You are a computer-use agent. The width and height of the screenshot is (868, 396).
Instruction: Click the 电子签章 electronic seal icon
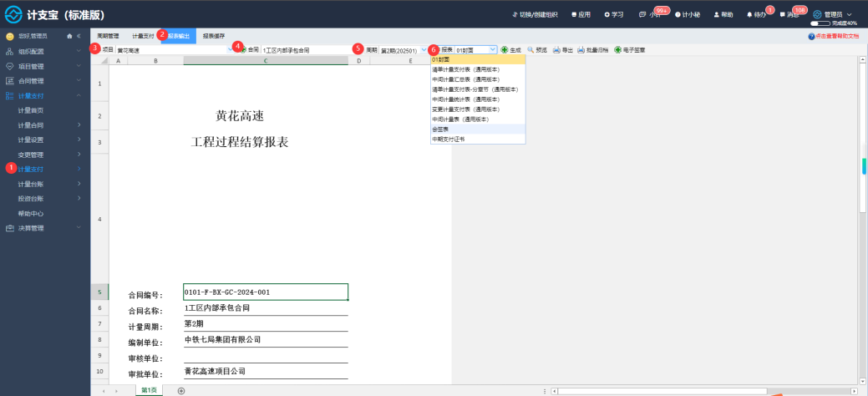click(x=617, y=50)
